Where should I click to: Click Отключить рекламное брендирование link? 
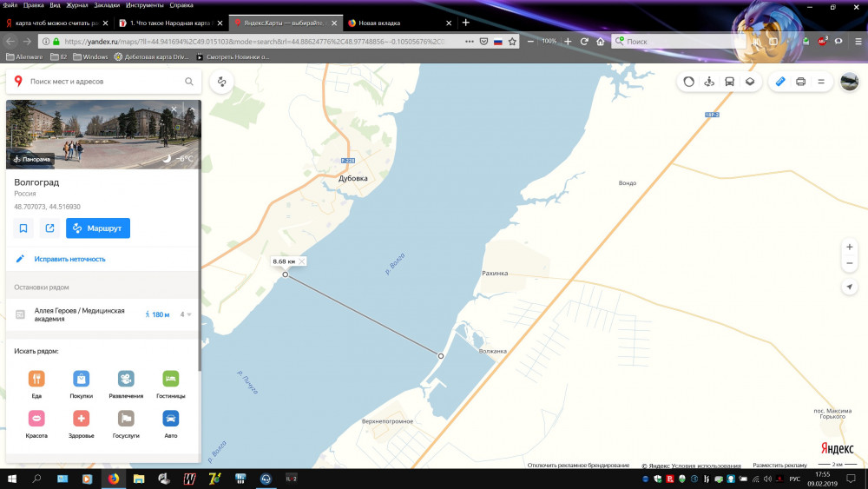pyautogui.click(x=578, y=466)
